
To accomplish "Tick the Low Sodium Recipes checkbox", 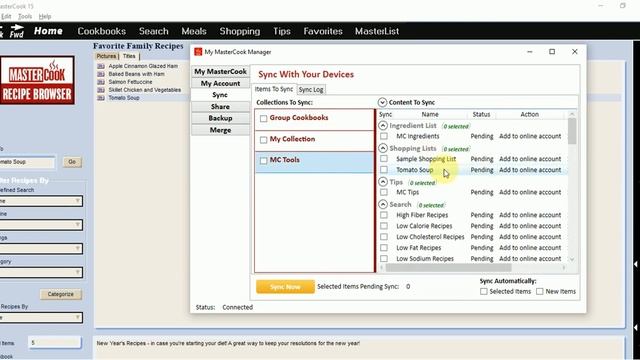I will click(384, 258).
